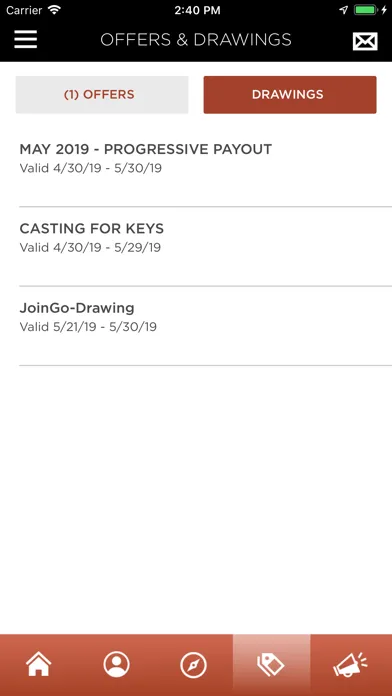Tap the battery status indicator
This screenshot has height=696, width=392.
(x=365, y=10)
